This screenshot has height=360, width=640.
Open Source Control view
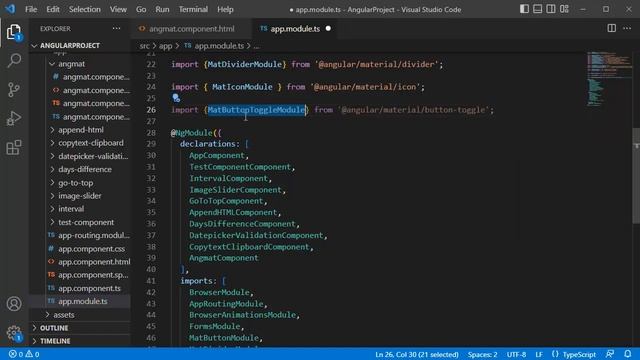14,89
